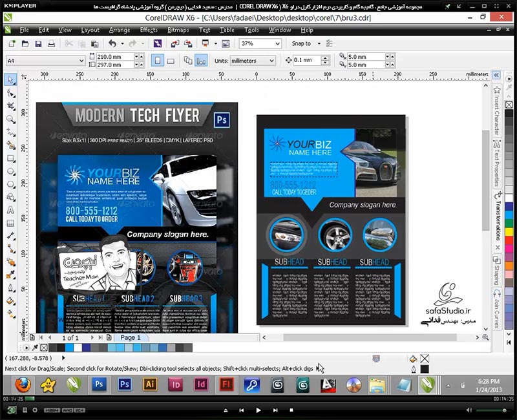The width and height of the screenshot is (517, 420).
Task: Click the horizontal canvas scrollbar
Action: pyautogui.click(x=370, y=337)
